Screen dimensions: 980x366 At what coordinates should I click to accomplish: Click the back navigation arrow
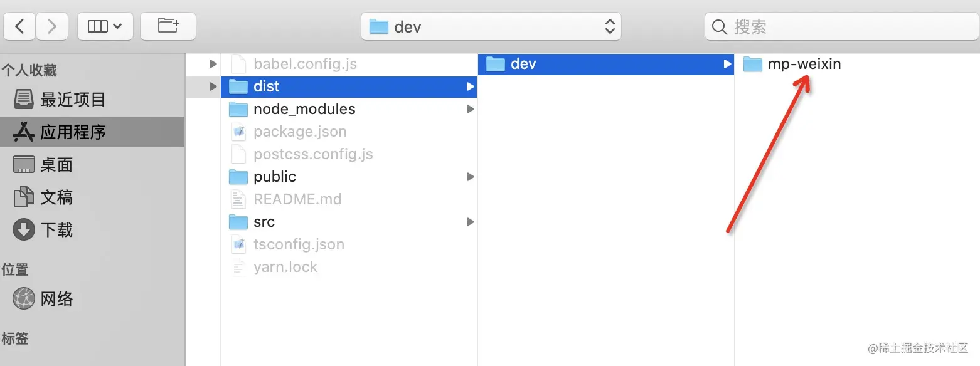20,26
